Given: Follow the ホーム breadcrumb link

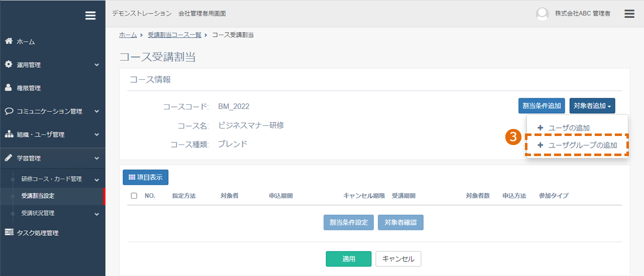Looking at the screenshot, I should [128, 35].
